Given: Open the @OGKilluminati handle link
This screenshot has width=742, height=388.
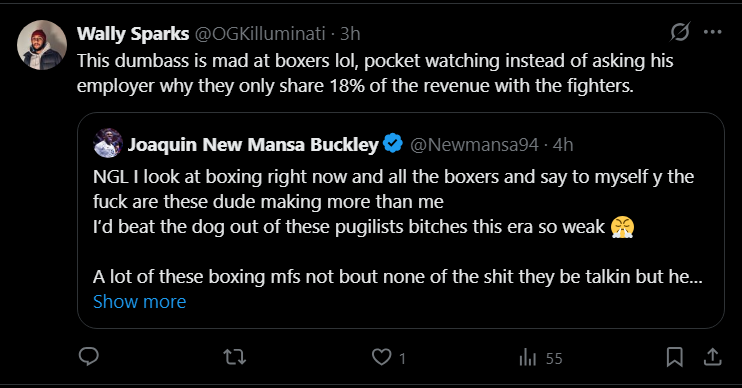Looking at the screenshot, I should [260, 34].
